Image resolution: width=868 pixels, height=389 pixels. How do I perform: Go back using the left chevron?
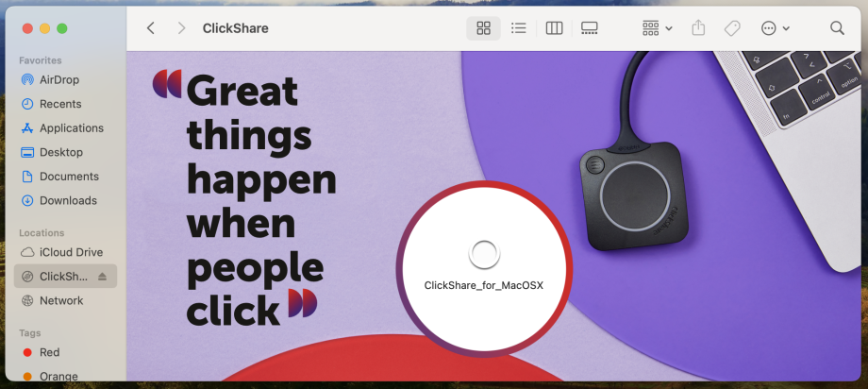tap(150, 28)
